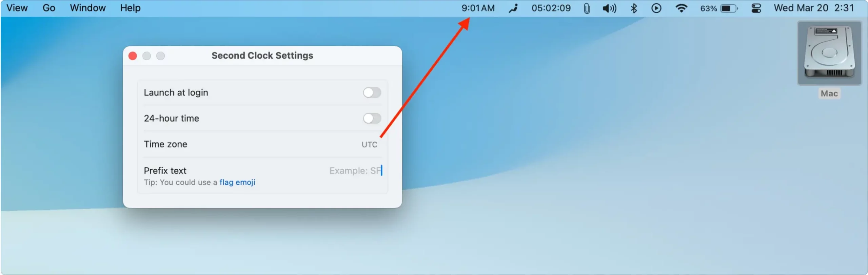
Task: Turn on the 24-hour time toggle
Action: (372, 118)
